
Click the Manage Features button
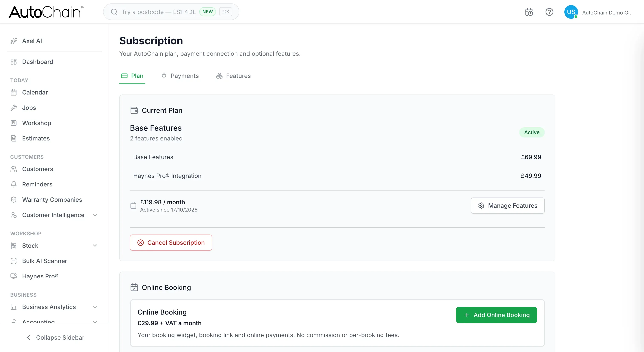click(x=507, y=206)
